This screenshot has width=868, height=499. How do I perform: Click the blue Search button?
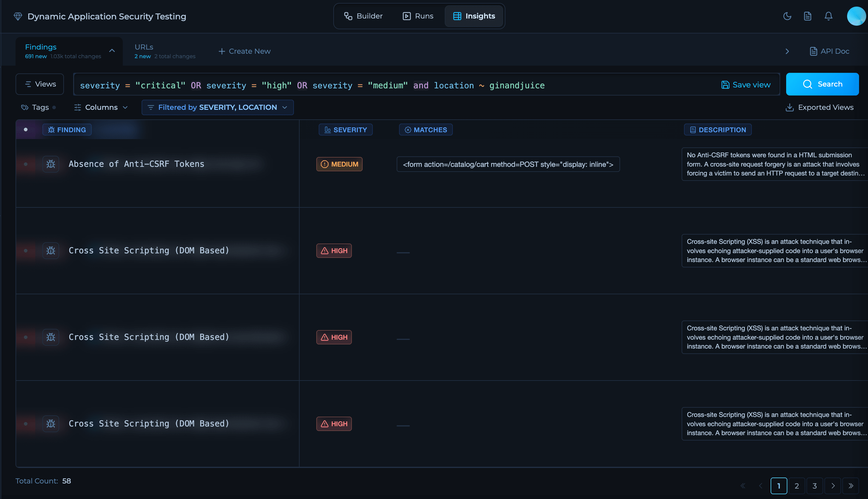click(822, 84)
